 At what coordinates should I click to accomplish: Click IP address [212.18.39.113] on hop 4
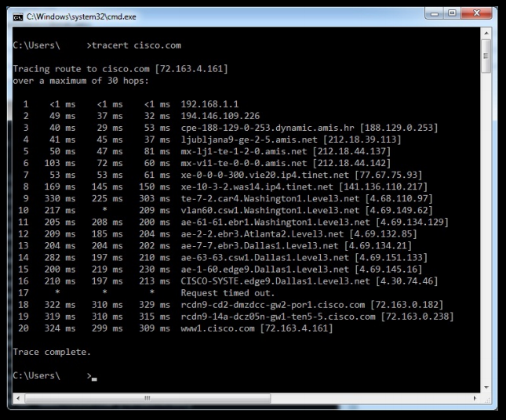coord(362,139)
